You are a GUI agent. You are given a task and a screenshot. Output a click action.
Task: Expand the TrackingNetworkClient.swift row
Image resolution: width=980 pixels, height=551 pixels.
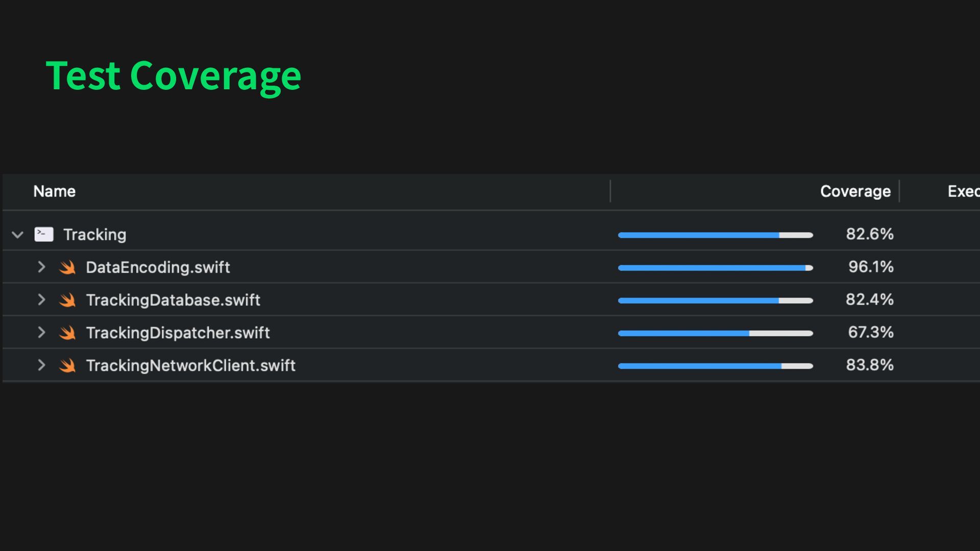41,365
